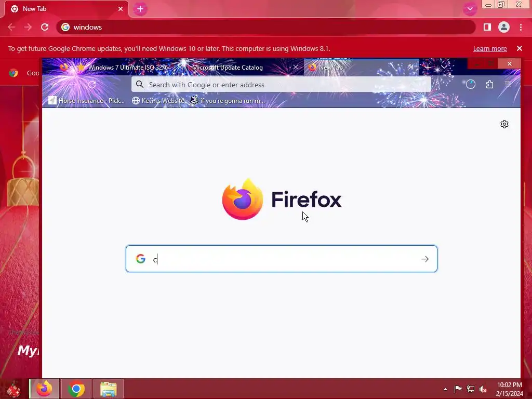Select pinned Firefox tab in Firefox
The width and height of the screenshot is (532, 399).
coord(63,67)
